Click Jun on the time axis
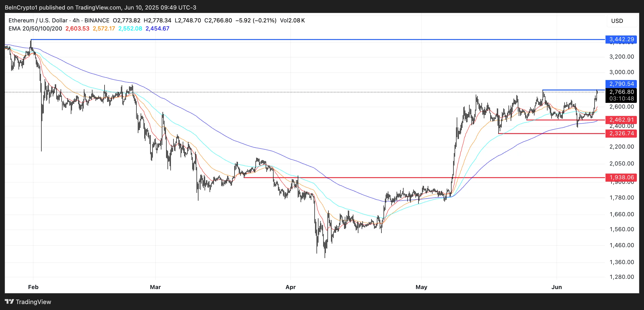Screen dimensions: 644x310 tap(557, 287)
